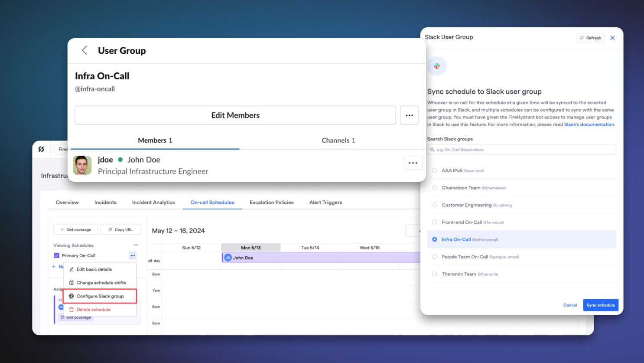This screenshot has height=363, width=644.
Task: Close the Slack User Group dialog
Action: (x=612, y=38)
